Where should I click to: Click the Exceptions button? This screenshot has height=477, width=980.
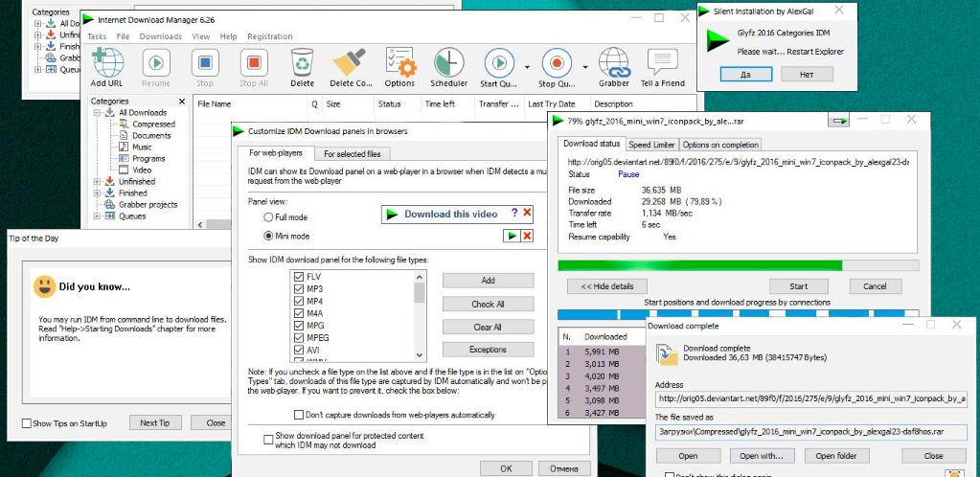[x=489, y=350]
